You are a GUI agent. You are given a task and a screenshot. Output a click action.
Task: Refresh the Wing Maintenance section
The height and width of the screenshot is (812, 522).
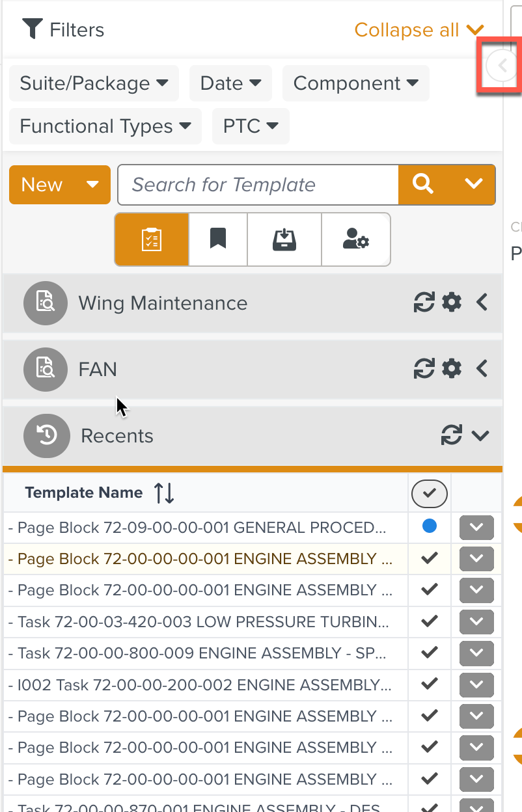pos(424,303)
